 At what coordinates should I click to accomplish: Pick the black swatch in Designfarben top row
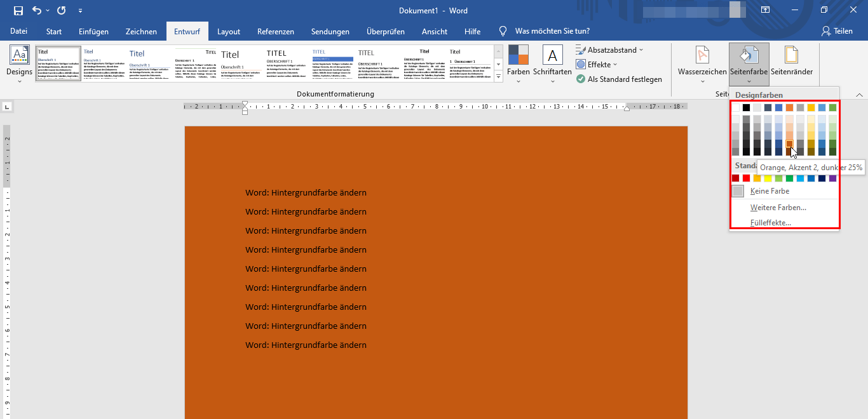pos(747,107)
